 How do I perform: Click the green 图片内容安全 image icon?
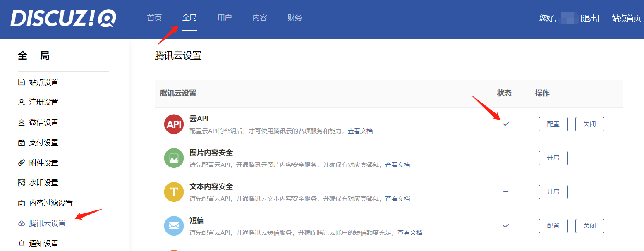[x=174, y=158]
